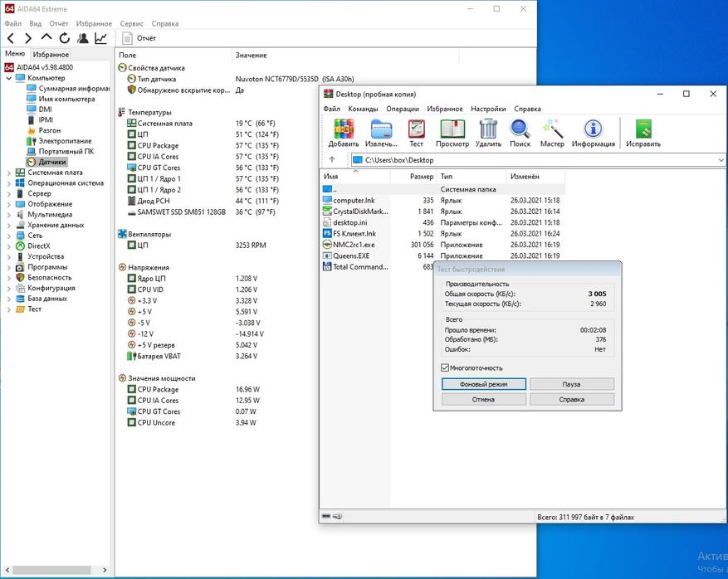Viewport: 728px width, 579px height.
Task: Open the AIDA64 graph chart tool
Action: (x=100, y=38)
